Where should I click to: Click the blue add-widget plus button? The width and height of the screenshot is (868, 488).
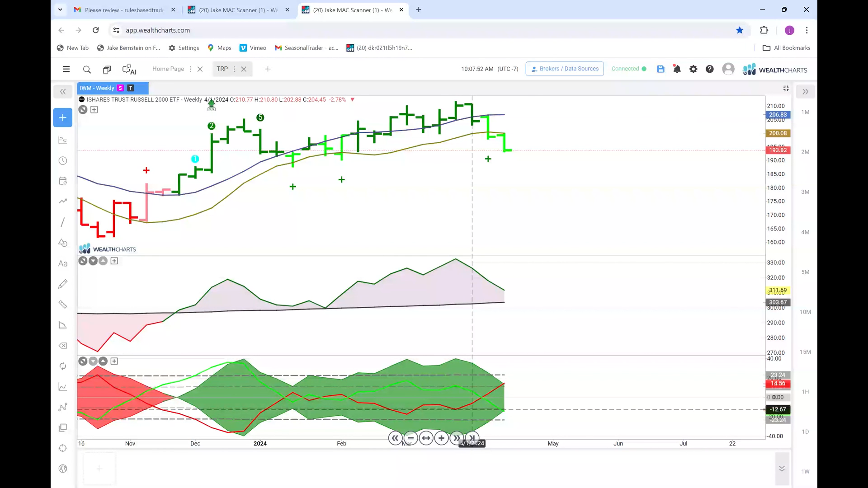pyautogui.click(x=63, y=117)
